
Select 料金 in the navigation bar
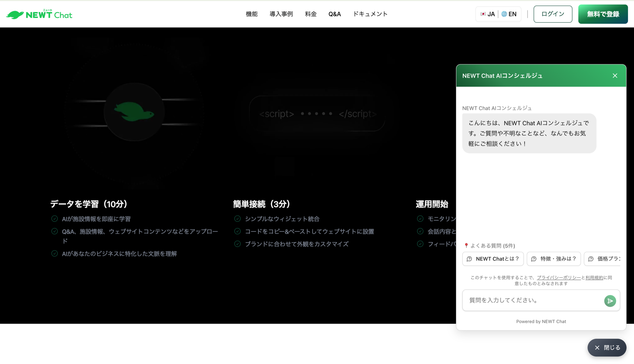point(311,14)
